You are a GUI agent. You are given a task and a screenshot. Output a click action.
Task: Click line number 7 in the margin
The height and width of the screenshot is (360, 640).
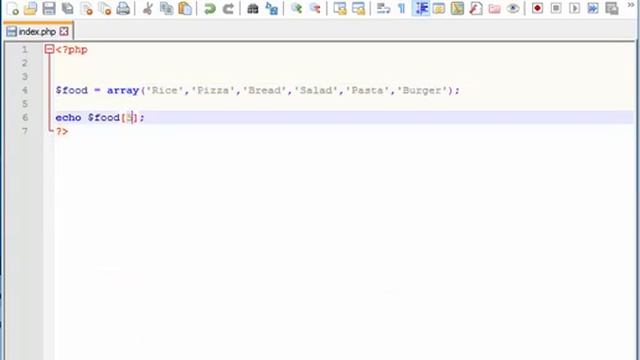(24, 131)
